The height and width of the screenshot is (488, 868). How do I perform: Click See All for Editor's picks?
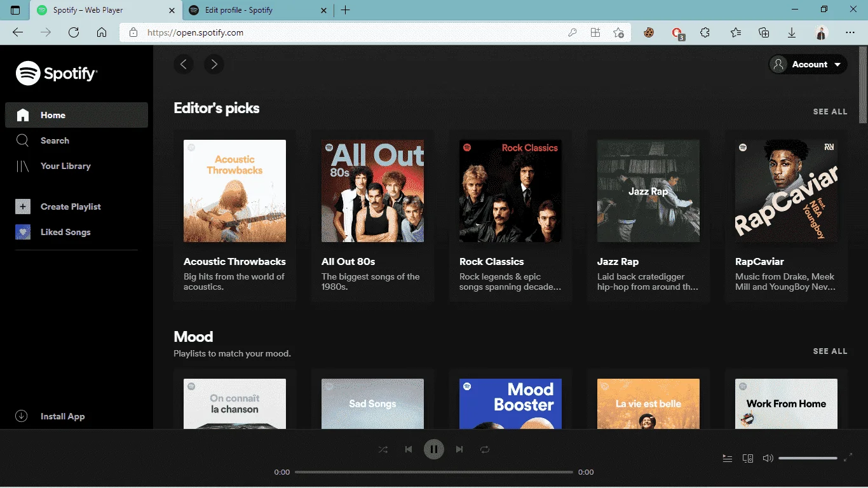pyautogui.click(x=830, y=111)
